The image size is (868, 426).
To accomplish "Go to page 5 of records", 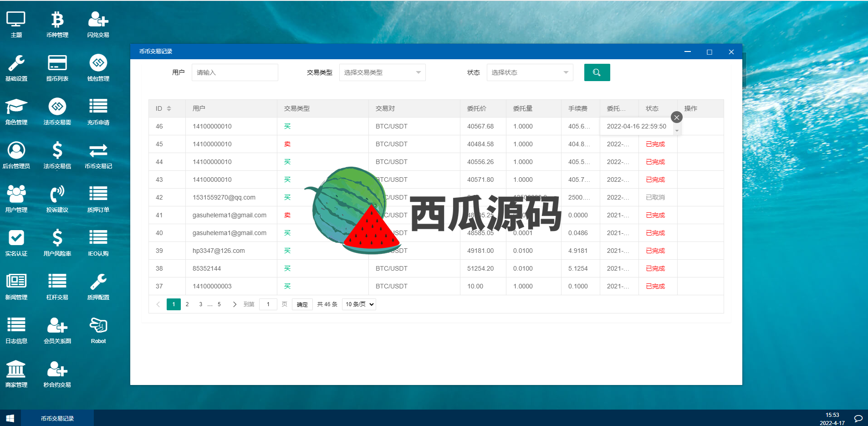I will [x=219, y=304].
